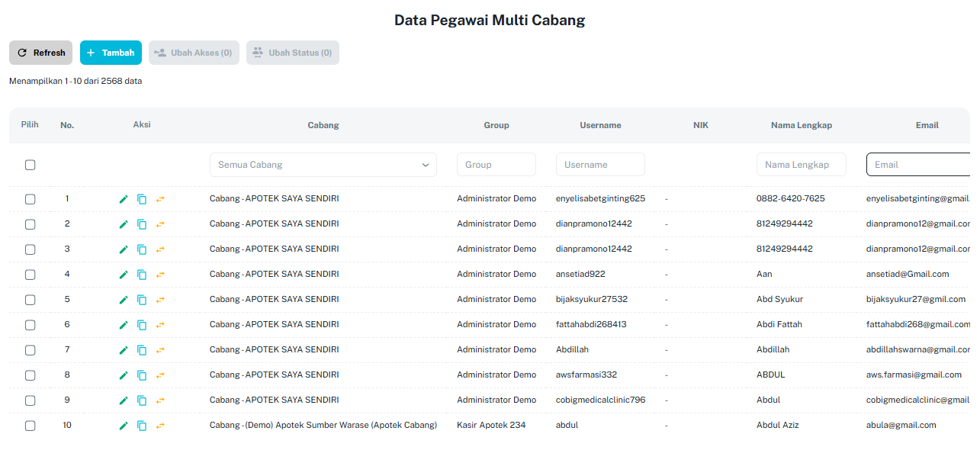980x463 pixels.
Task: Select row 3 checkbox
Action: (30, 249)
